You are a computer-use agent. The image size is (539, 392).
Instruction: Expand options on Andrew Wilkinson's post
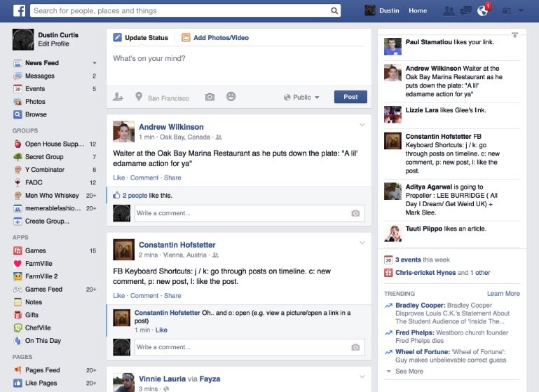[362, 125]
